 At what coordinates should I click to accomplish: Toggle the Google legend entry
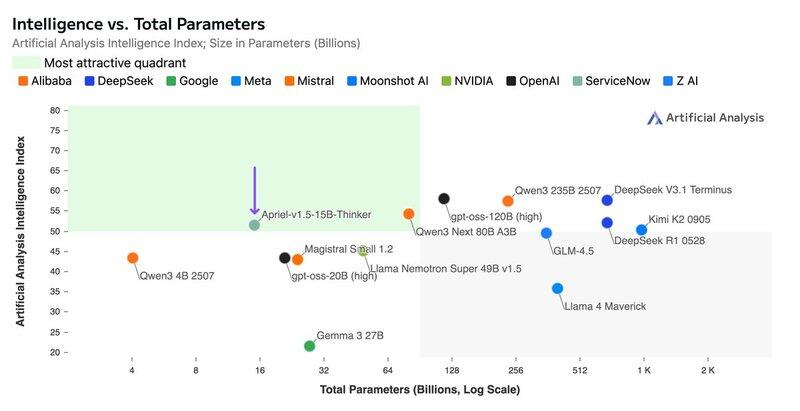point(193,81)
